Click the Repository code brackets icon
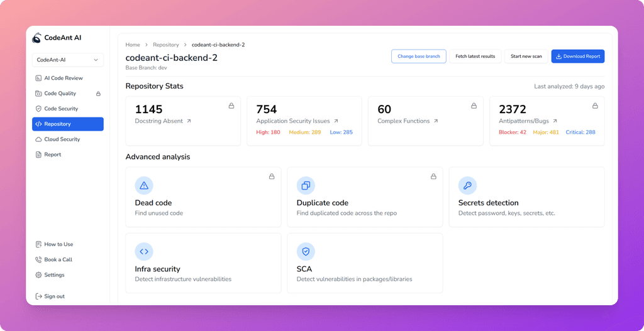Screen dimensions: 644x331 [x=38, y=124]
